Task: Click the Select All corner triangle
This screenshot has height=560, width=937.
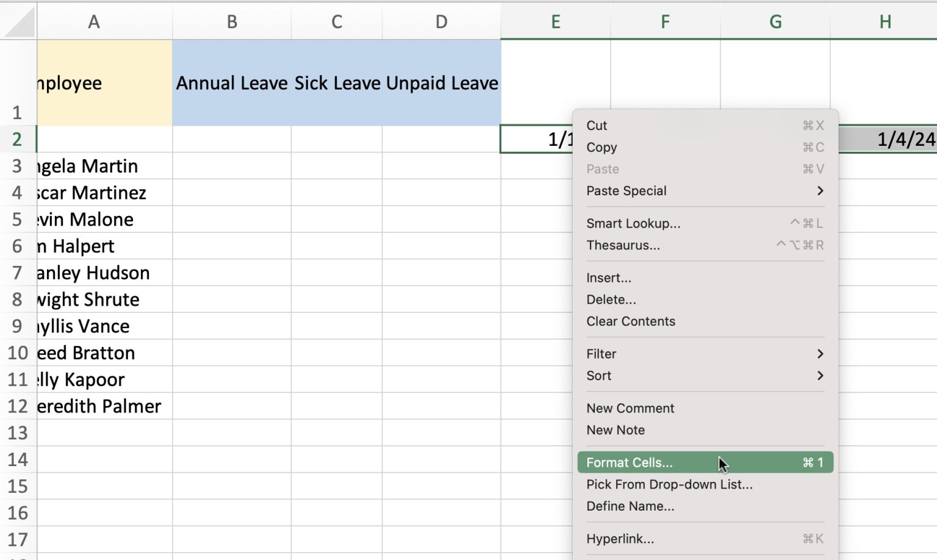Action: pos(18,21)
